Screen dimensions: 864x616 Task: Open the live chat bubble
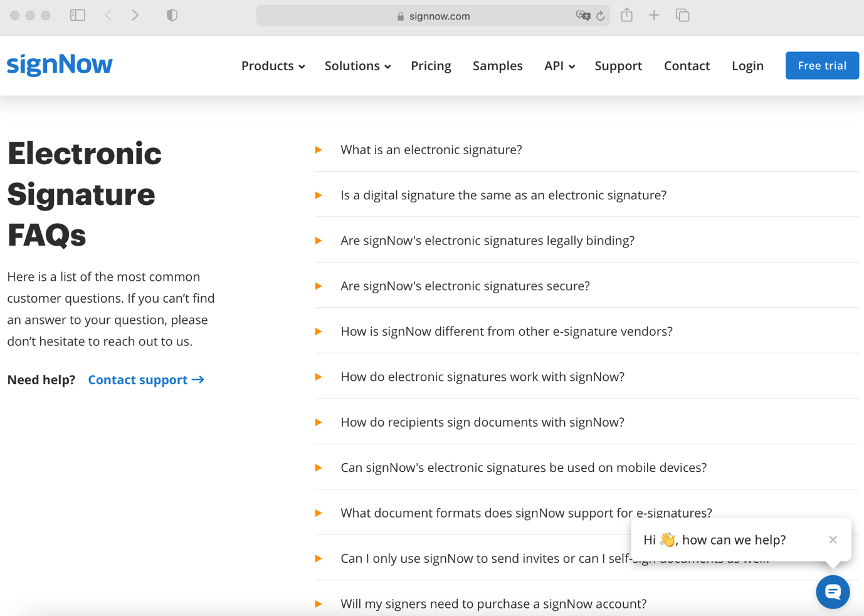pos(833,592)
